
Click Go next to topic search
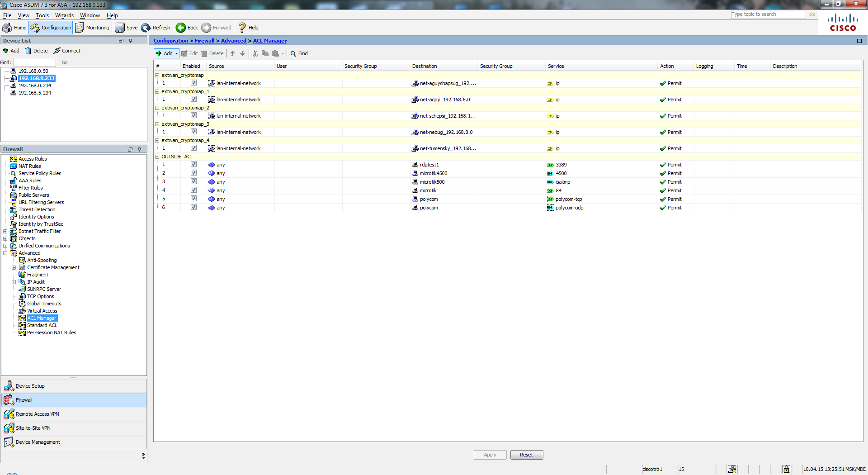(812, 14)
